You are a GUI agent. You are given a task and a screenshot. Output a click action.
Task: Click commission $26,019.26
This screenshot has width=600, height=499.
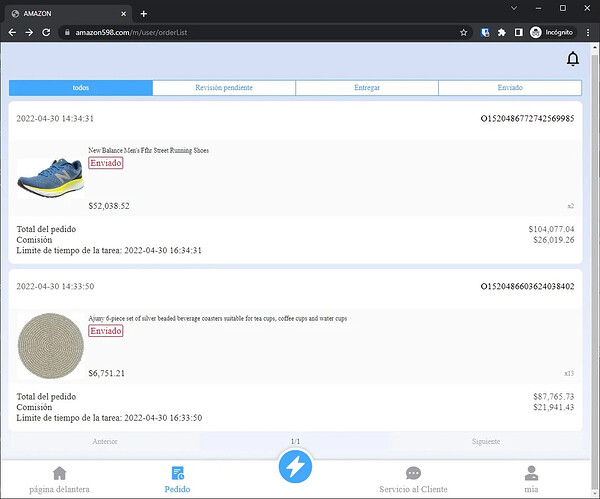coord(554,240)
